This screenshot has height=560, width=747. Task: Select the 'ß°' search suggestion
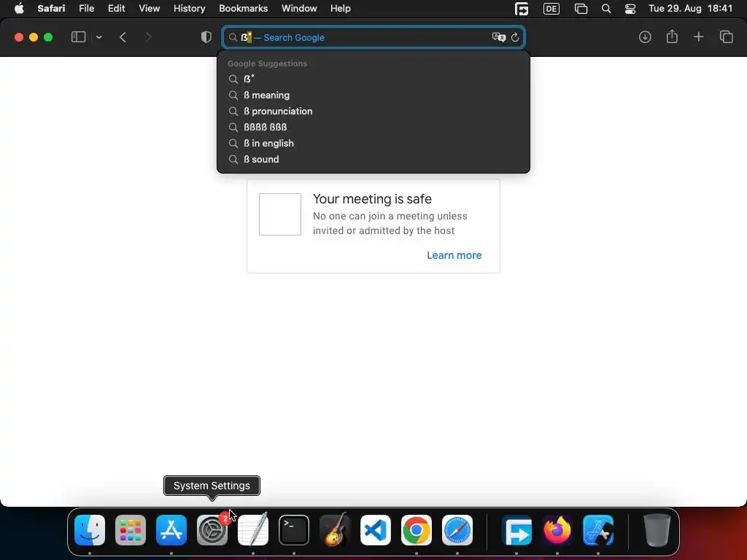373,79
